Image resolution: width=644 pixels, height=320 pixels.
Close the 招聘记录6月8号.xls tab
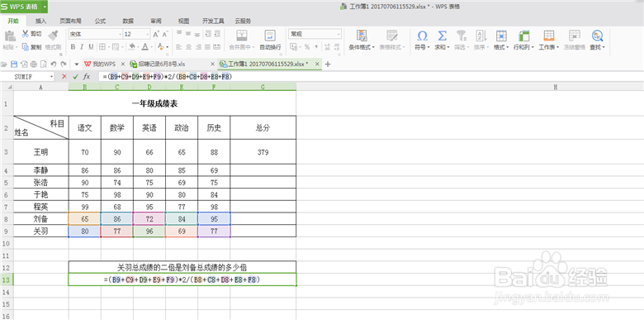point(212,64)
